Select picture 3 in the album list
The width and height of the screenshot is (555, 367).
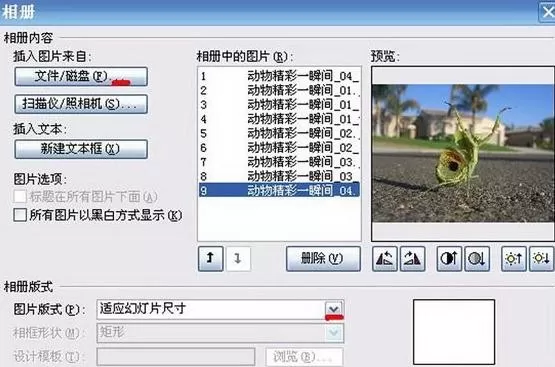279,105
